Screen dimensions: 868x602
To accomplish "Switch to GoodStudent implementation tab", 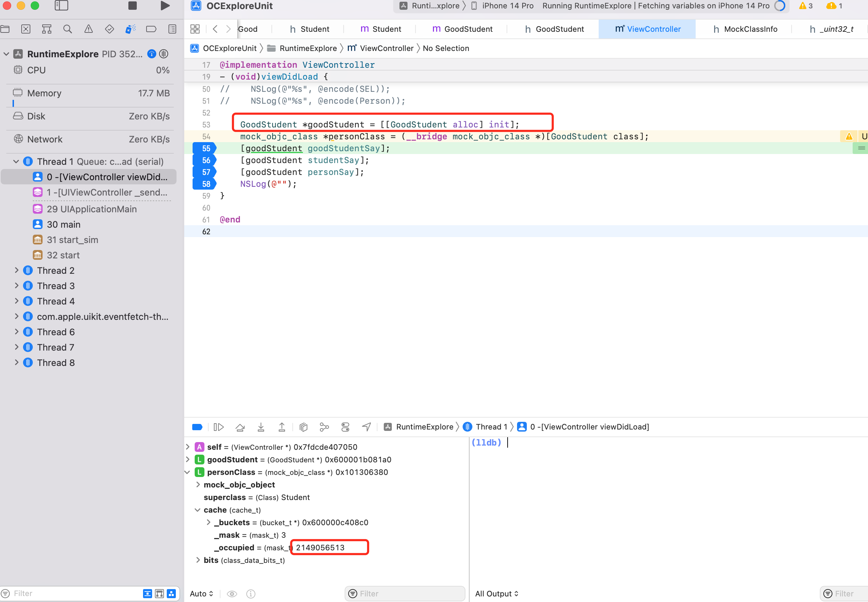I will pyautogui.click(x=462, y=29).
